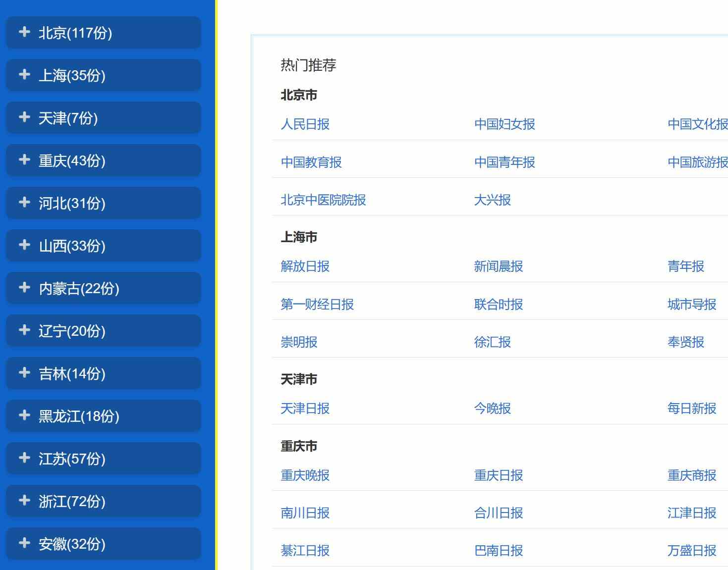The width and height of the screenshot is (728, 570).
Task: Click the plus icon beside 内蒙古(22份)
Action: (24, 288)
